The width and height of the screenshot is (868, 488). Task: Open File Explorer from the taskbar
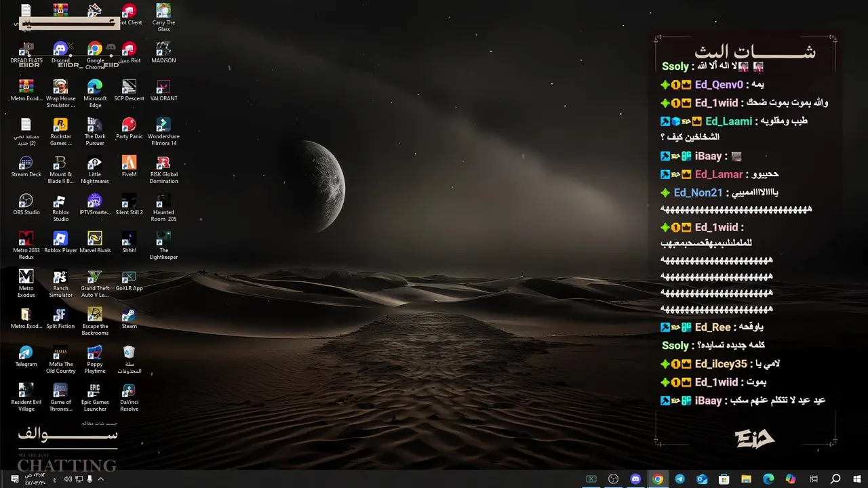pos(746,479)
